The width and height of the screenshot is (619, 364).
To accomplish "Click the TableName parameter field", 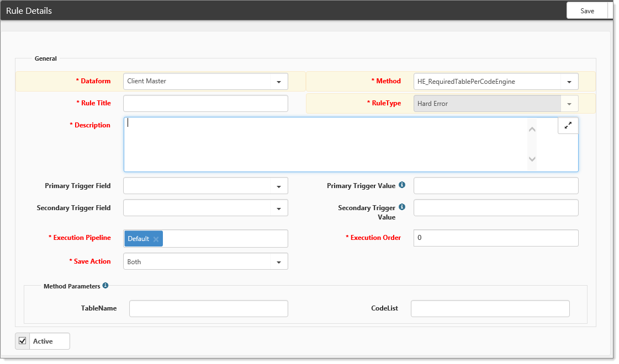I will pos(208,309).
